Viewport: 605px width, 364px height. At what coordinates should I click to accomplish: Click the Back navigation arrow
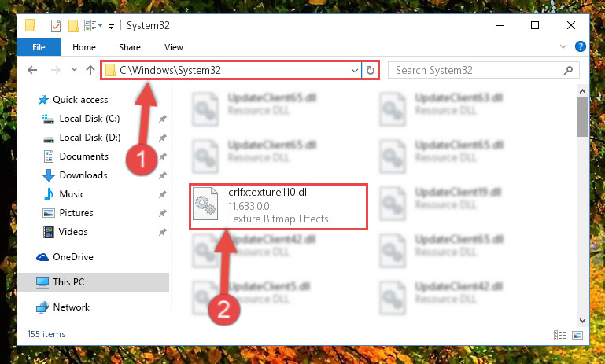click(32, 70)
